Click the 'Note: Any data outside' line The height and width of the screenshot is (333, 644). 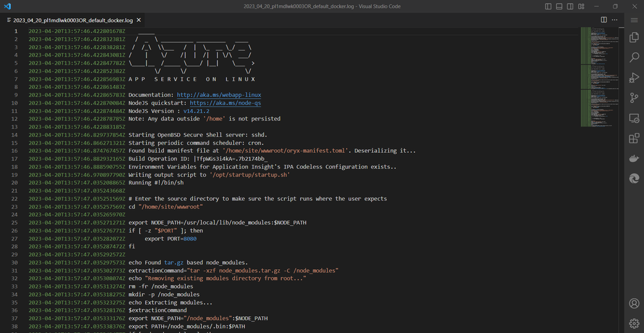click(x=204, y=119)
